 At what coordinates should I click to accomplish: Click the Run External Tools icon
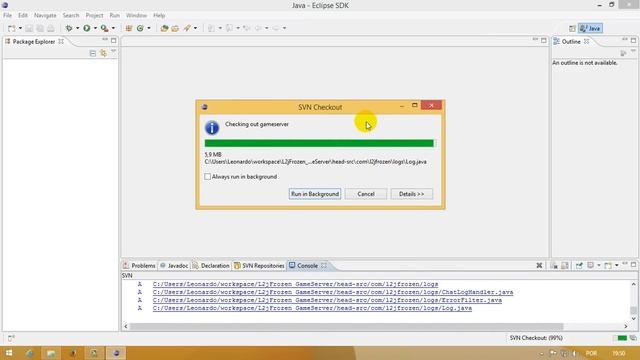[x=104, y=28]
